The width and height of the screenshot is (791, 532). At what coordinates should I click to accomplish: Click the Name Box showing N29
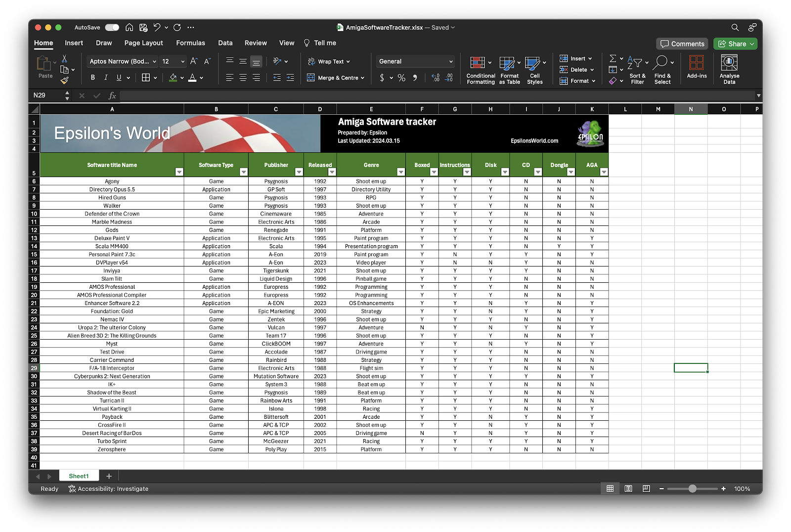coord(47,95)
